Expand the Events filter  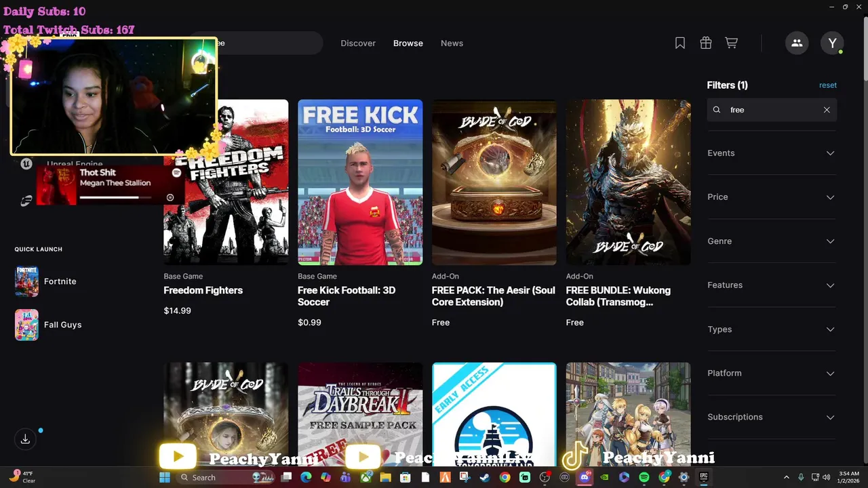tap(772, 153)
